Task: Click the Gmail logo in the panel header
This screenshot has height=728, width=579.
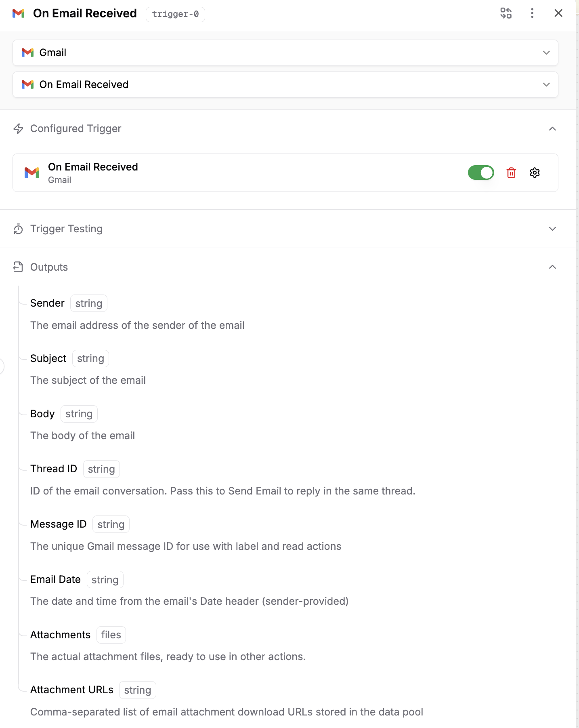Action: [x=19, y=13]
